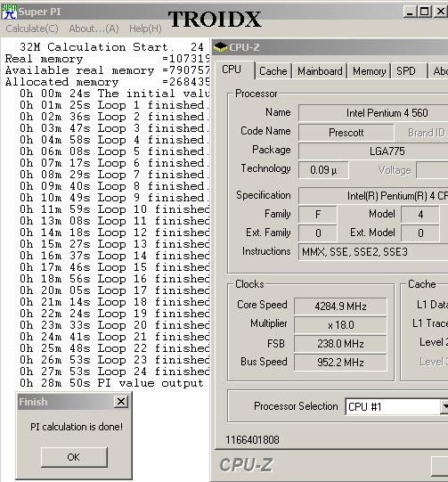
Task: Click the Specification field
Action: pos(373,196)
